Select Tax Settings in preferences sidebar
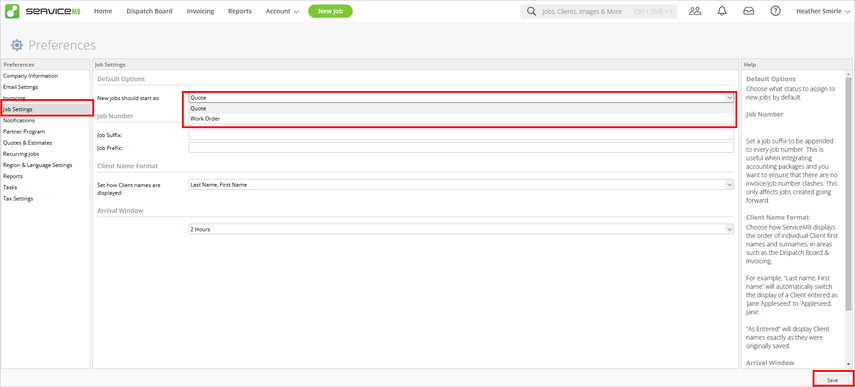The height and width of the screenshot is (387, 855). coord(18,198)
